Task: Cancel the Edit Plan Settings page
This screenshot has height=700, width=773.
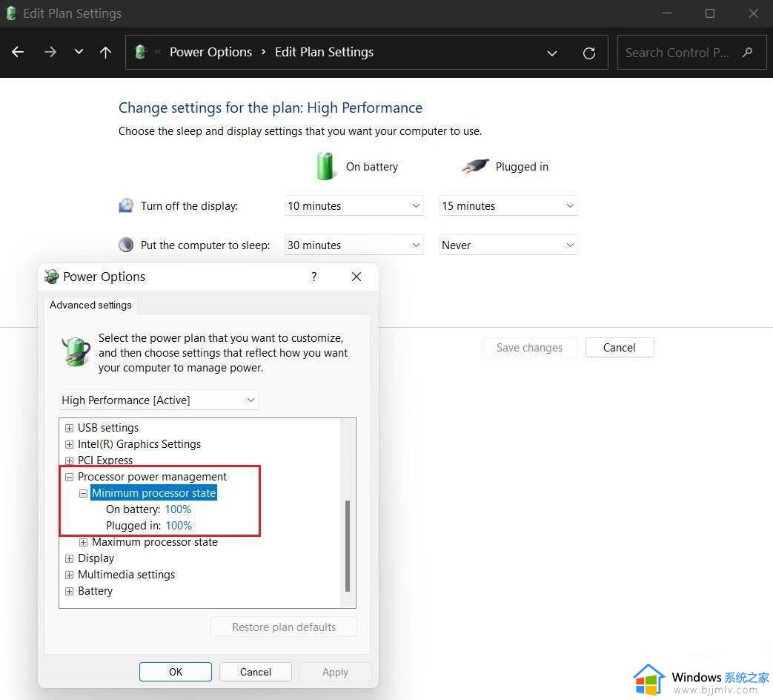Action: [619, 347]
